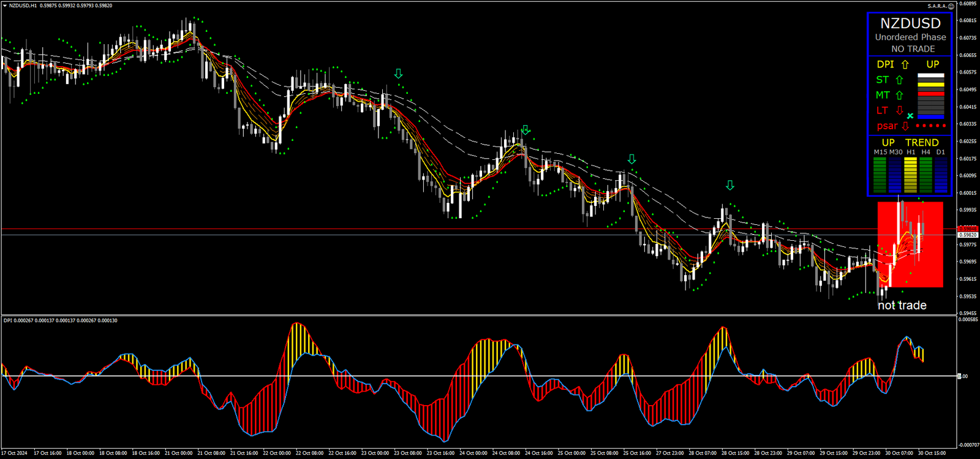Click the 'not trade' label under the red box
This screenshot has height=459, width=980.
pos(902,305)
